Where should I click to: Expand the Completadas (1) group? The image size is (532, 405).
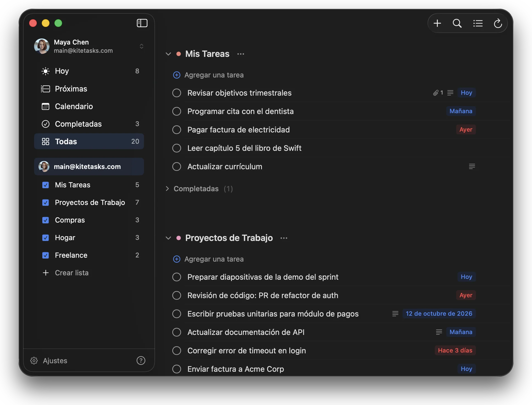coord(167,189)
